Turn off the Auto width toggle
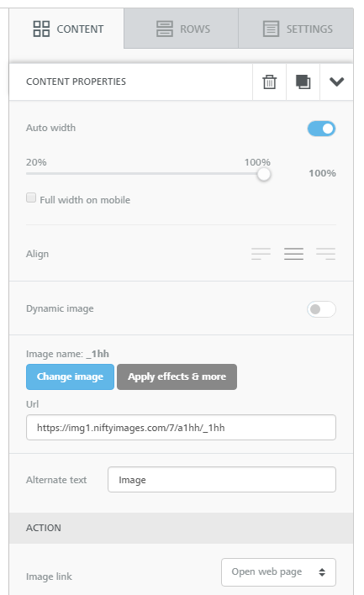Image resolution: width=364 pixels, height=595 pixels. point(321,129)
